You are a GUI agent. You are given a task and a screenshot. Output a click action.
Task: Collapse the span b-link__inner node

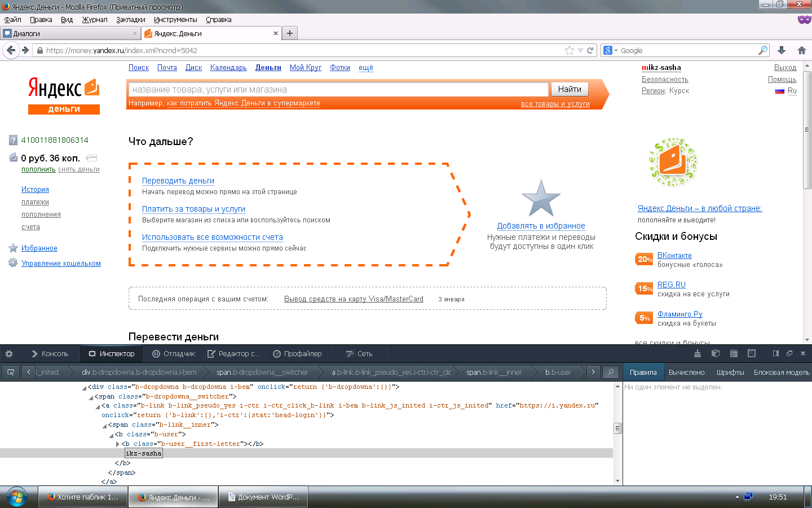coord(104,426)
